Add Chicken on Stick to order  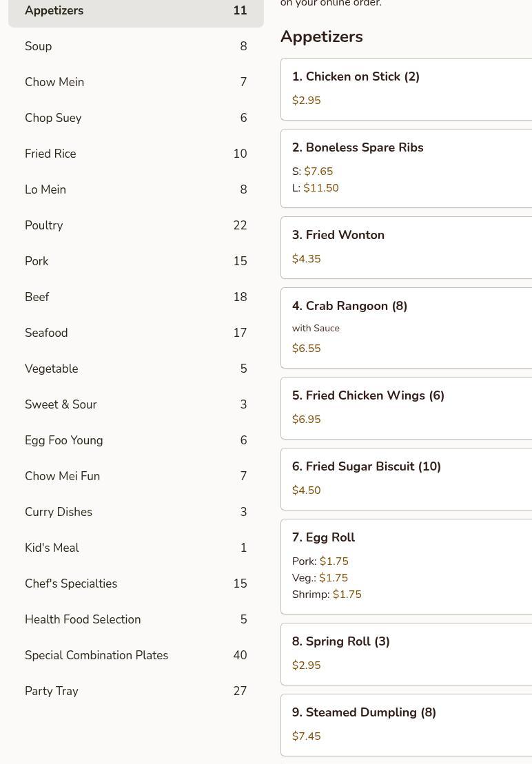click(x=407, y=89)
